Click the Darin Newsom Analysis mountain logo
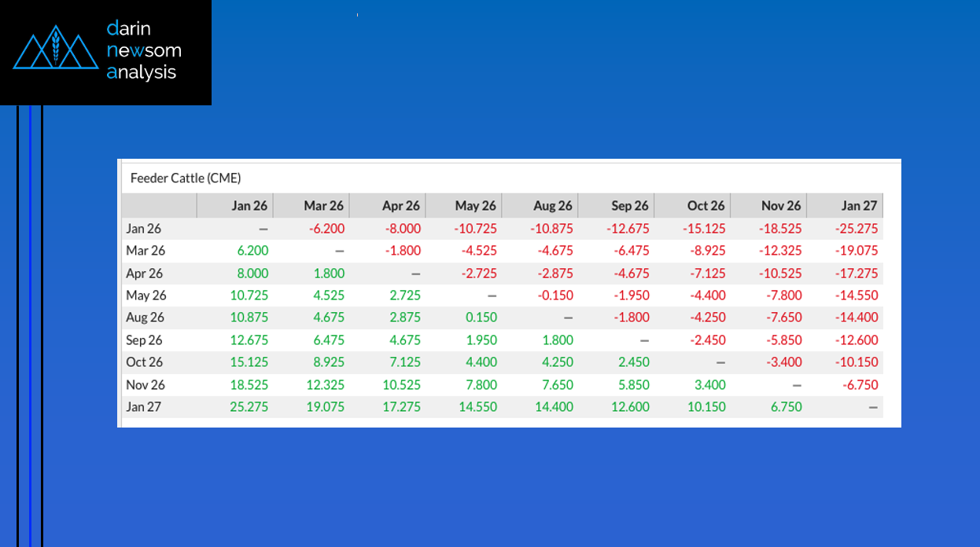 [55, 49]
